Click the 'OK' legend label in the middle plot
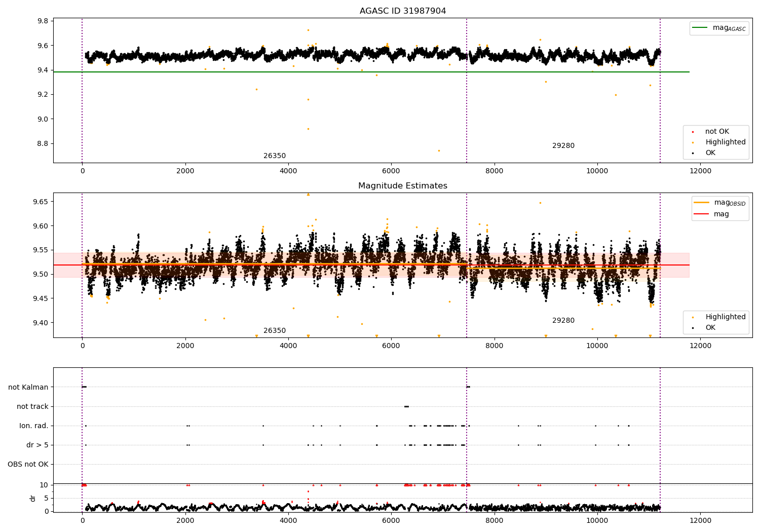760x532 pixels. click(710, 328)
